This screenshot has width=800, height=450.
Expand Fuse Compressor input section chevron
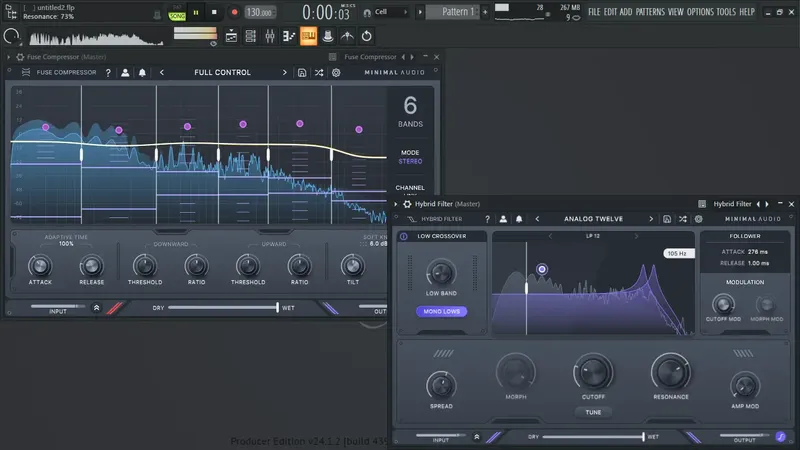pyautogui.click(x=96, y=308)
